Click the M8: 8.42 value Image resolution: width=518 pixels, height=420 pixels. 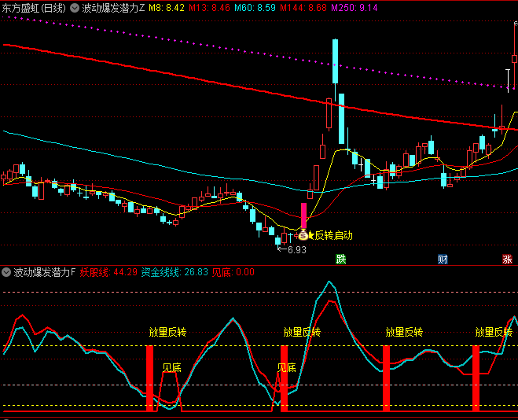click(x=167, y=8)
